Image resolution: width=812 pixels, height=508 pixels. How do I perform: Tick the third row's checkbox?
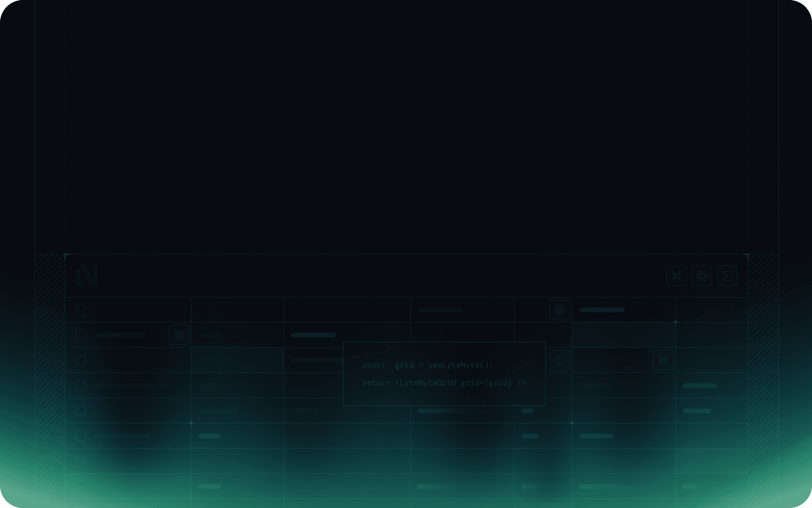[x=81, y=360]
